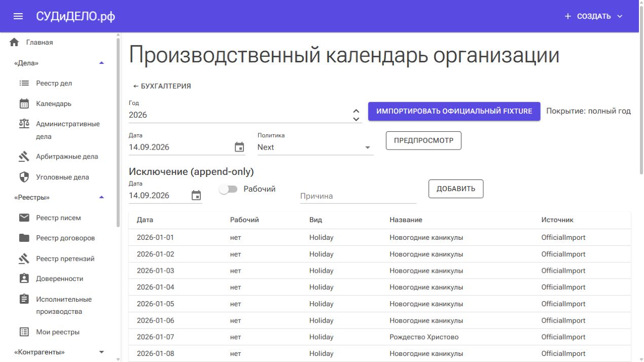Click the list icon next to Реестр дел

[x=24, y=83]
